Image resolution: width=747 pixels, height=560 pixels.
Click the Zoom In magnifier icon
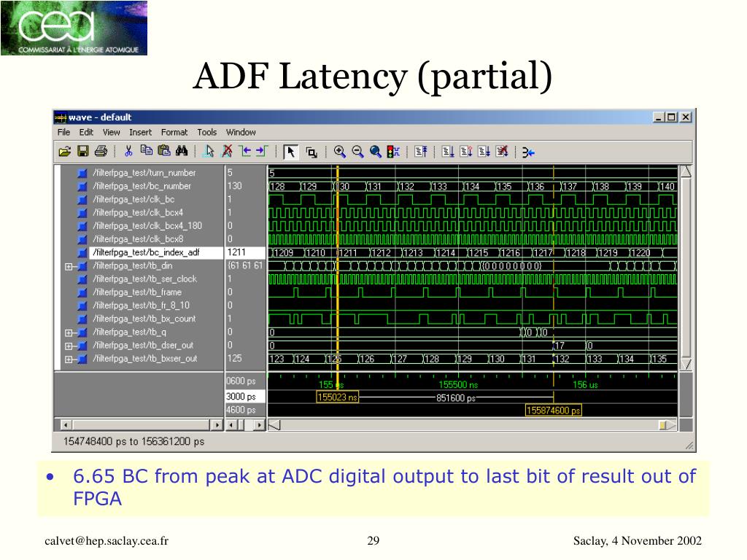pos(340,152)
